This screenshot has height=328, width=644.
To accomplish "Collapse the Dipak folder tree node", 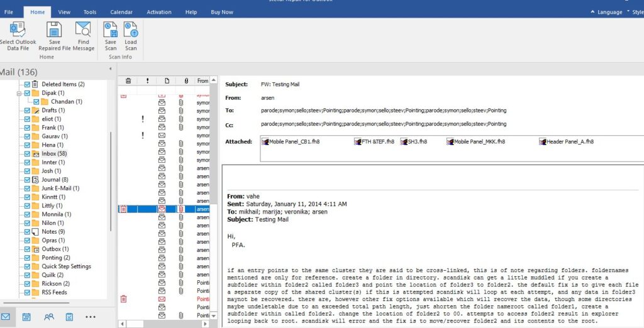I will 19,93.
